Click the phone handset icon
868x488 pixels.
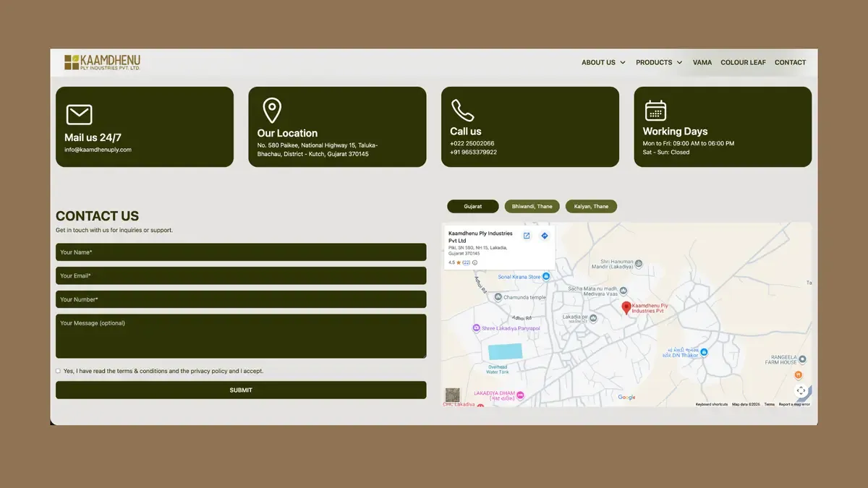pyautogui.click(x=462, y=110)
